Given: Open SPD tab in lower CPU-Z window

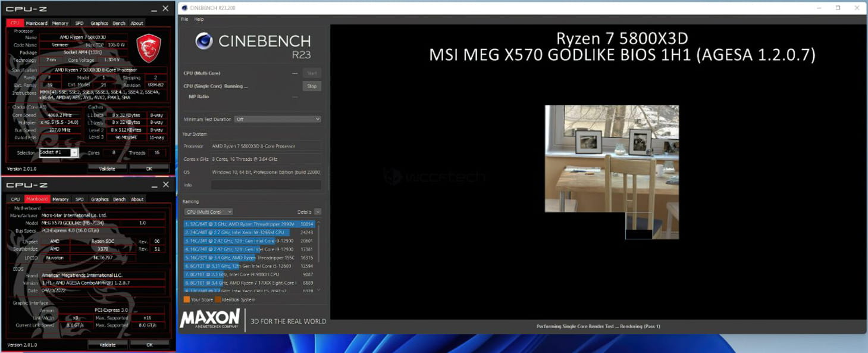Looking at the screenshot, I should pos(80,199).
